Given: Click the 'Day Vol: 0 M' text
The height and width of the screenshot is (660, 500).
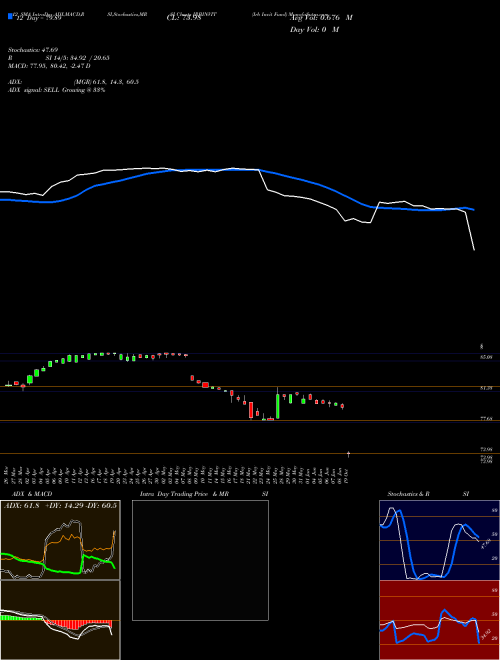Looking at the screenshot, I should click(x=314, y=30).
